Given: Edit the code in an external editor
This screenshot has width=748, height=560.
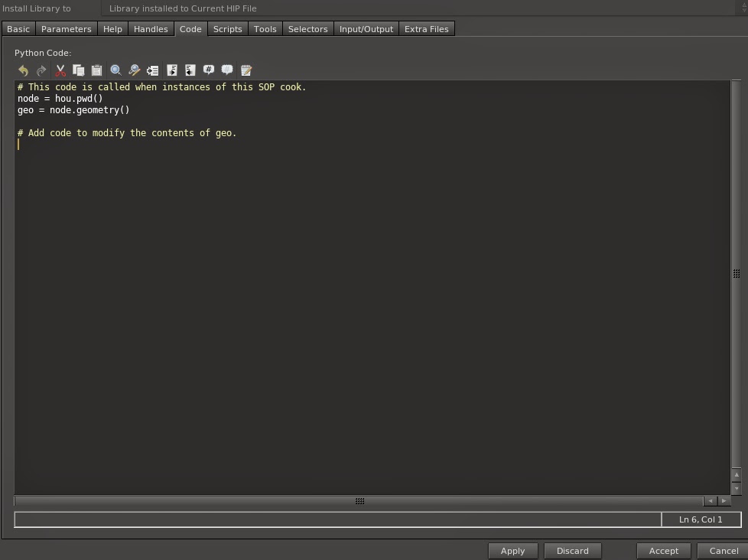Looking at the screenshot, I should [246, 70].
